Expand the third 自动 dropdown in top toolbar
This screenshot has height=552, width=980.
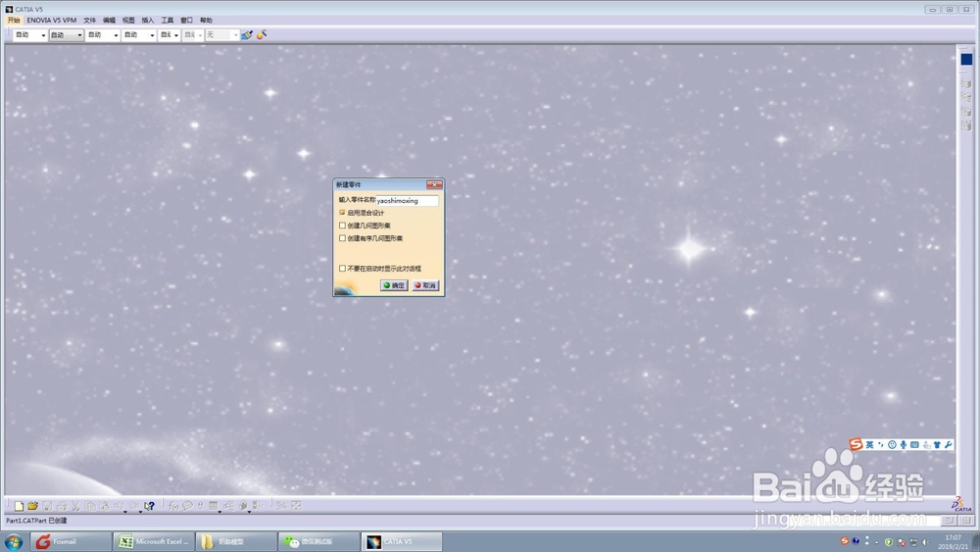[x=116, y=35]
